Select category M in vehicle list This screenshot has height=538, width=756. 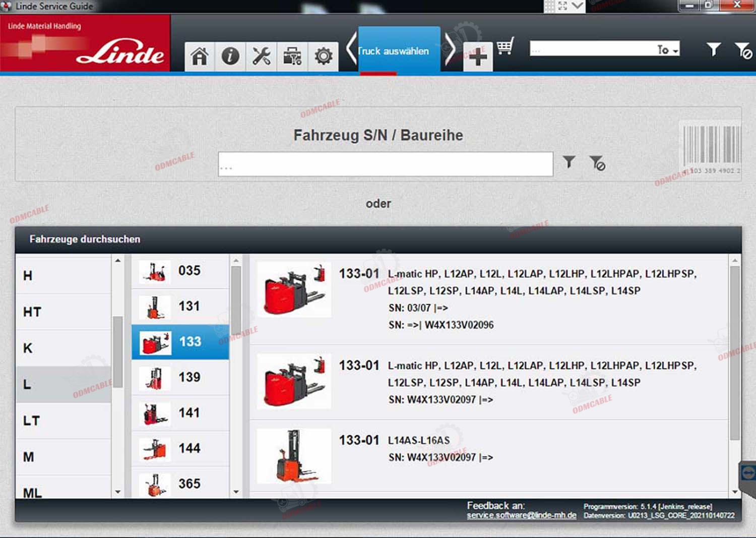pos(64,457)
